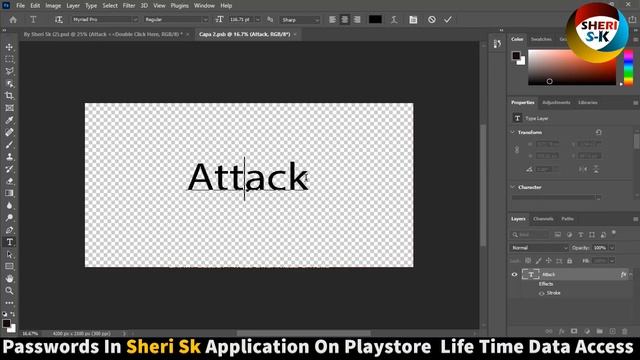Select the Crop tool
The height and width of the screenshot is (360, 640).
[x=9, y=96]
